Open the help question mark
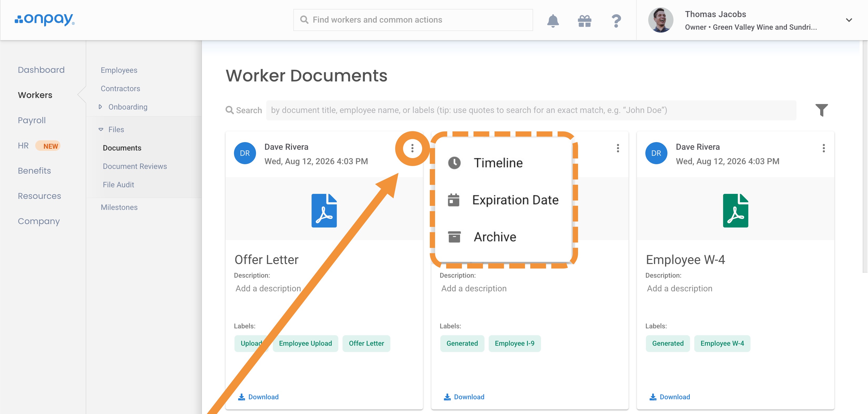This screenshot has height=414, width=868. pos(616,20)
